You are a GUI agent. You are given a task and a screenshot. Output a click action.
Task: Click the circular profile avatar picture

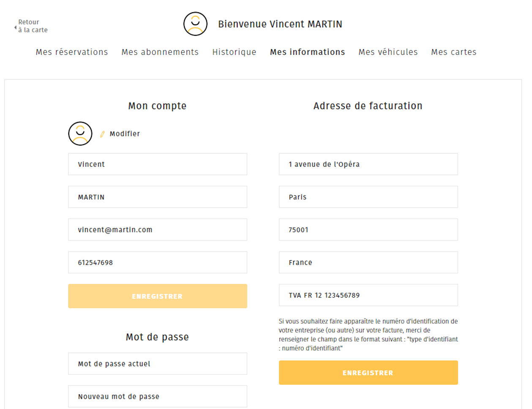click(80, 133)
